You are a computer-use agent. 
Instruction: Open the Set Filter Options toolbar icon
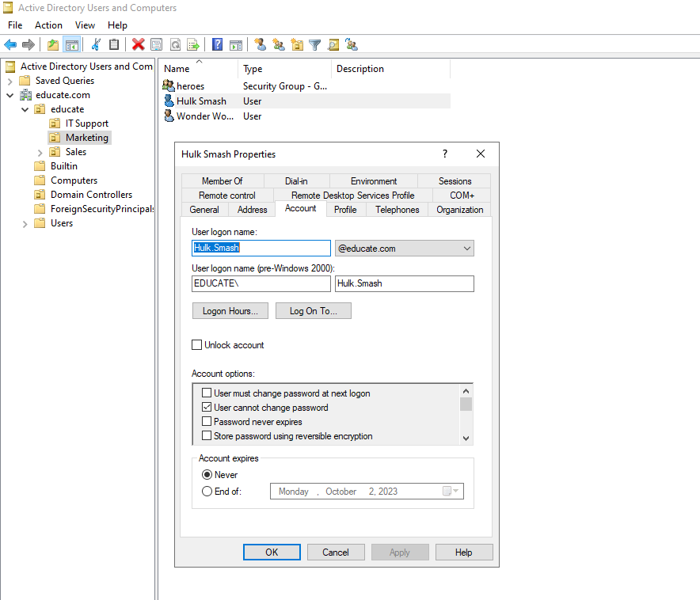(x=316, y=44)
